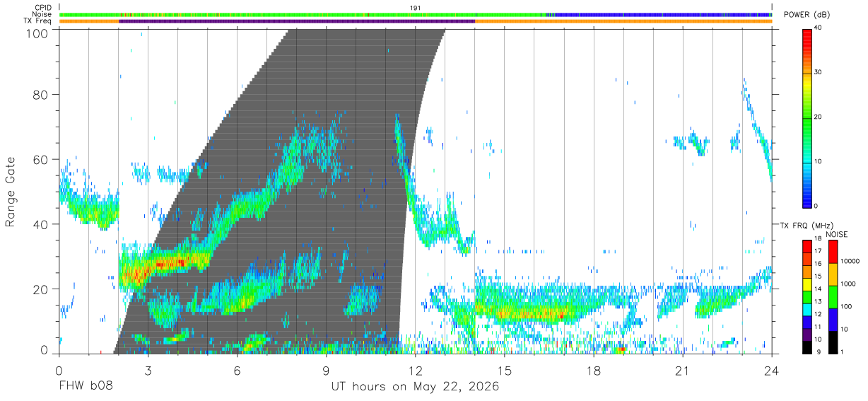This screenshot has width=868, height=401.
Task: Click the 'FHW b08' radar label
Action: tap(86, 387)
